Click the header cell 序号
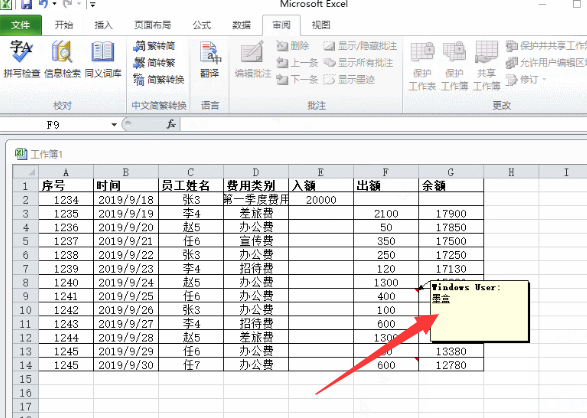 tap(66, 186)
